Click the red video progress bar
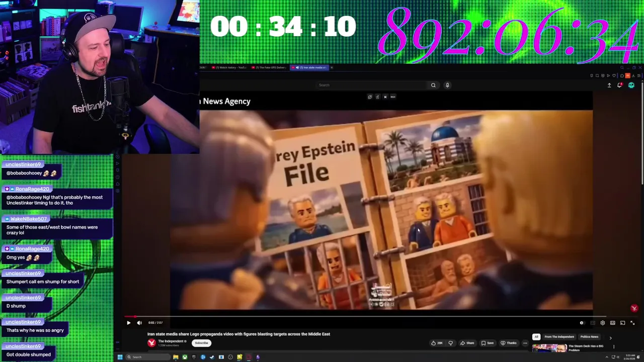Image resolution: width=644 pixels, height=362 pixels. point(130,317)
